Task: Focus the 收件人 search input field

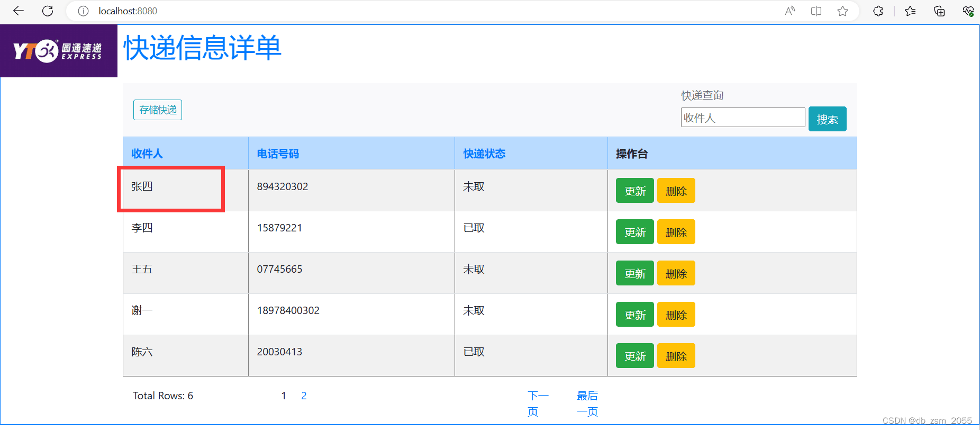Action: point(743,118)
